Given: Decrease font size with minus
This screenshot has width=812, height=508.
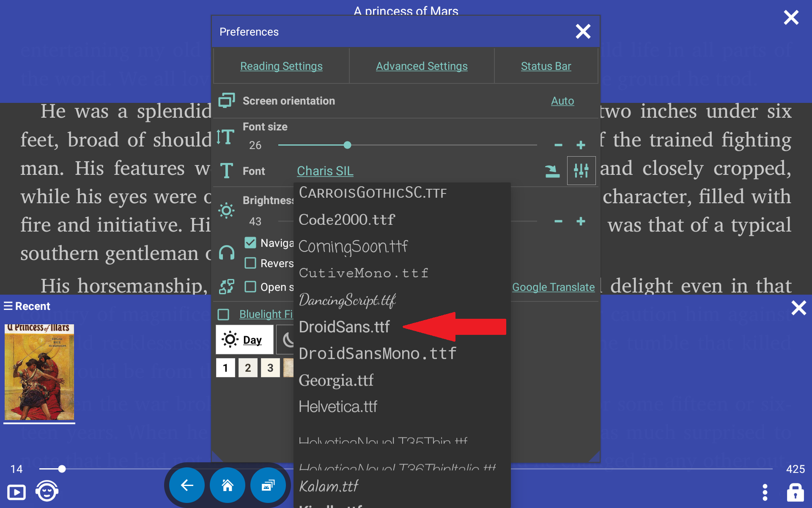Looking at the screenshot, I should coord(558,145).
